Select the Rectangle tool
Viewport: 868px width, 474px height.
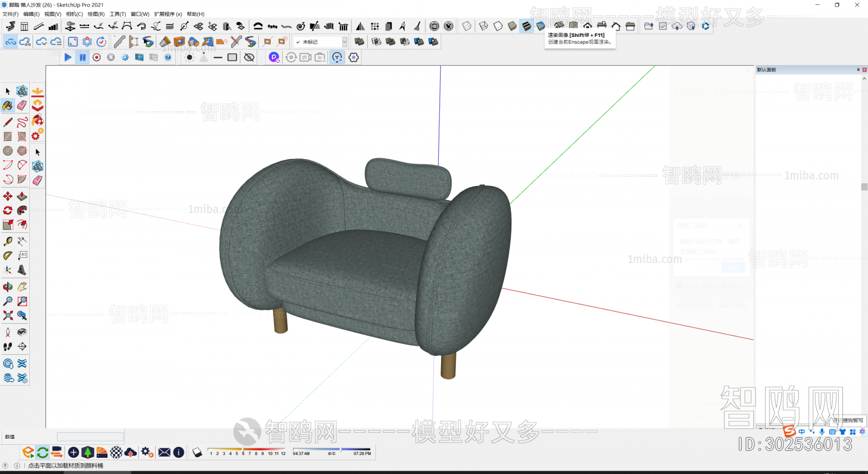point(8,137)
